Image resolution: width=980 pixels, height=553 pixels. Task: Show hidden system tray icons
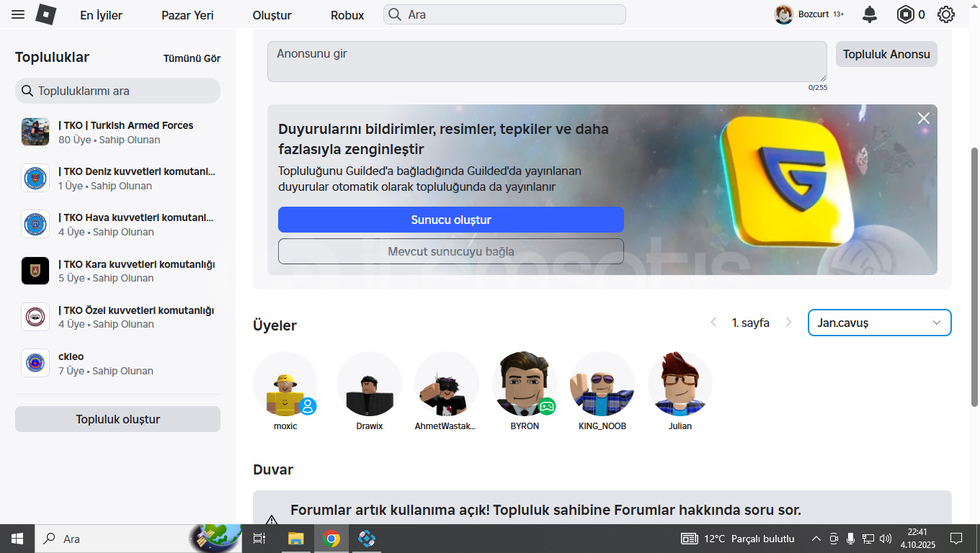click(816, 539)
